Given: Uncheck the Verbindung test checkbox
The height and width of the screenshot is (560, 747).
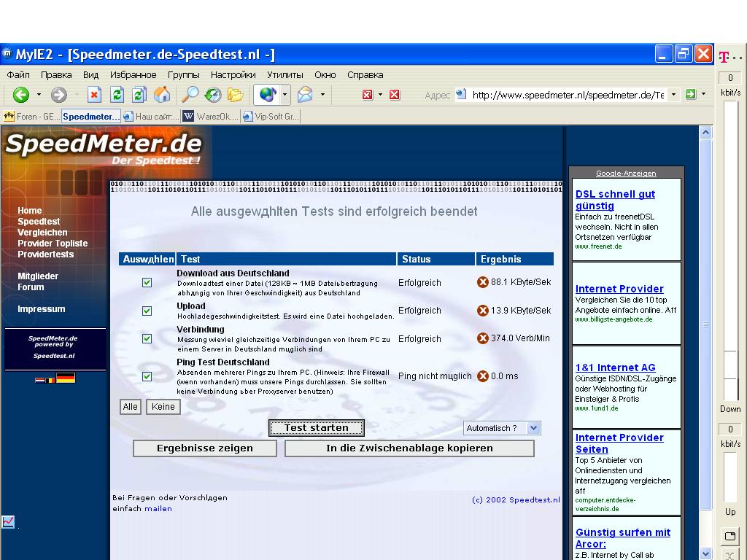Looking at the screenshot, I should (x=147, y=338).
